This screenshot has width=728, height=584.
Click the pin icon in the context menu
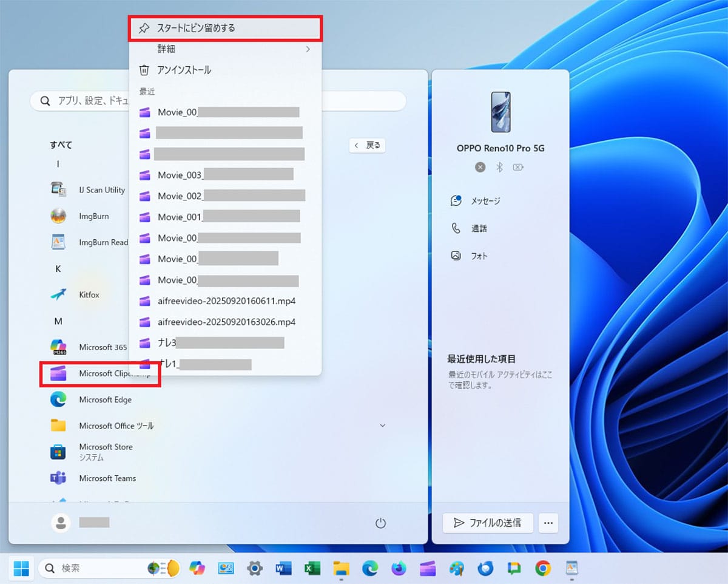tap(144, 28)
